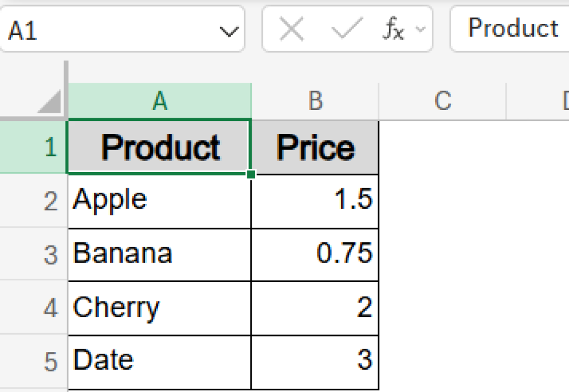Select column C header

[x=442, y=101]
